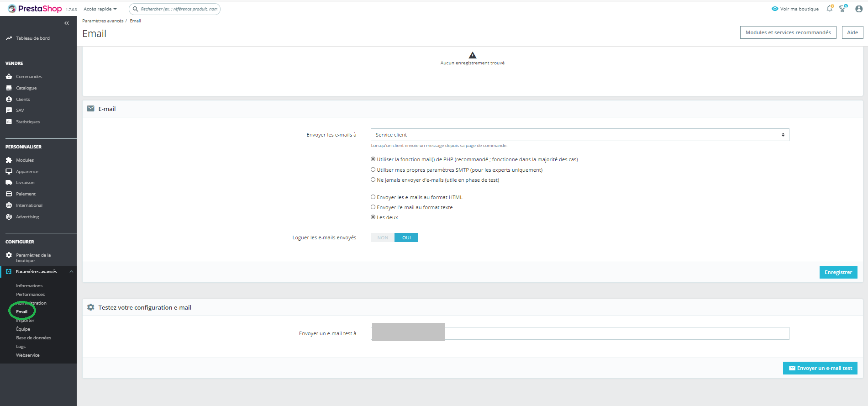Open Base de données submenu item
The width and height of the screenshot is (868, 406).
(33, 337)
